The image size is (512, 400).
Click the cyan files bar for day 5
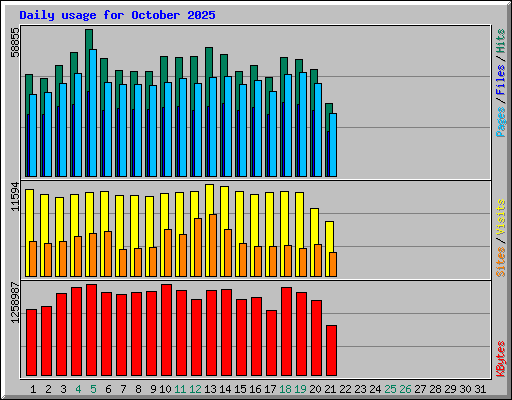[93, 113]
